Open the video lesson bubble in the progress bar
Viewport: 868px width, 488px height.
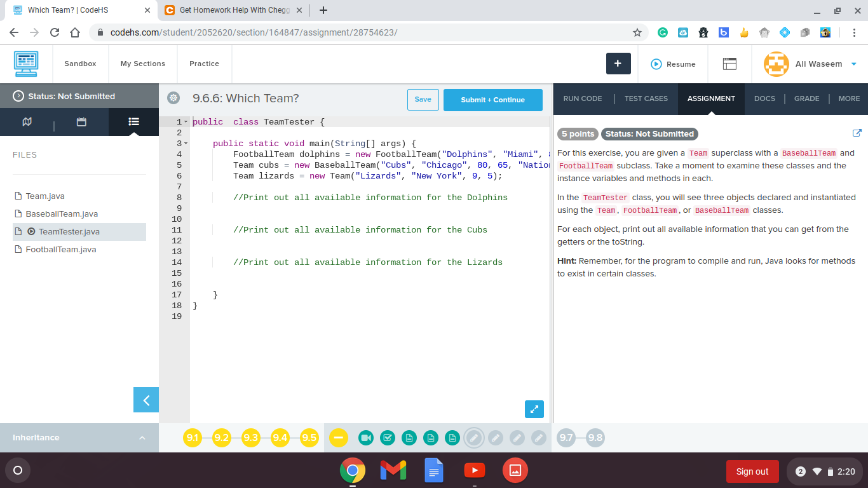point(366,438)
